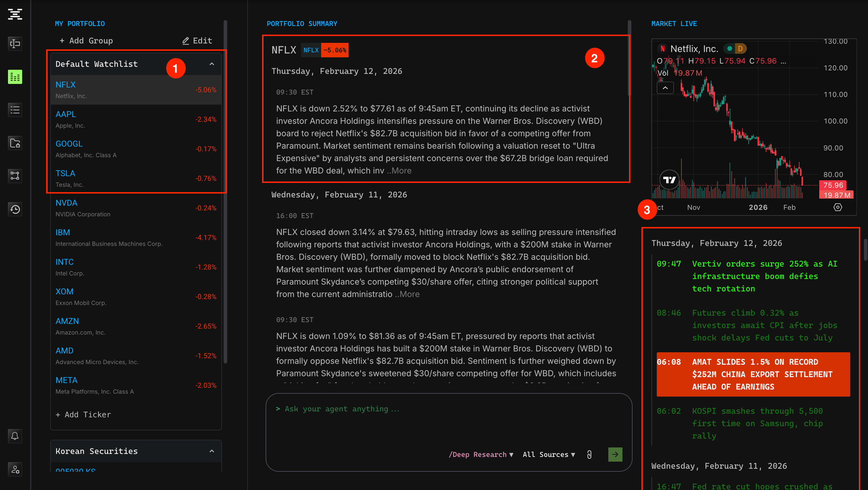Collapse the Default Watchlist group
The image size is (868, 490).
pos(212,64)
